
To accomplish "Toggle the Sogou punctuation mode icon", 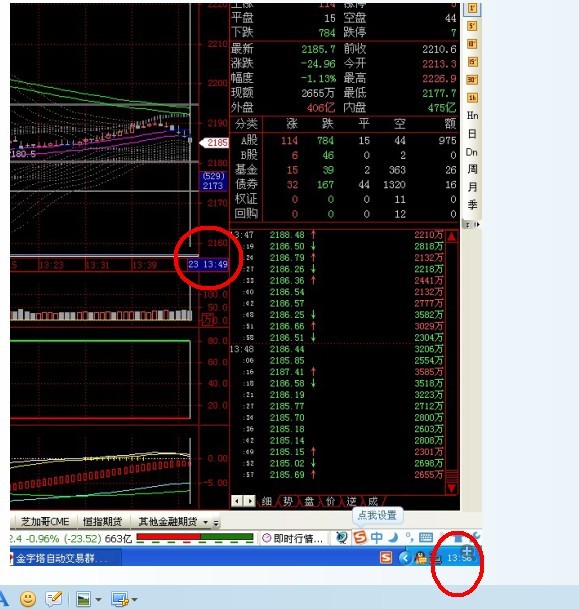I will (409, 537).
